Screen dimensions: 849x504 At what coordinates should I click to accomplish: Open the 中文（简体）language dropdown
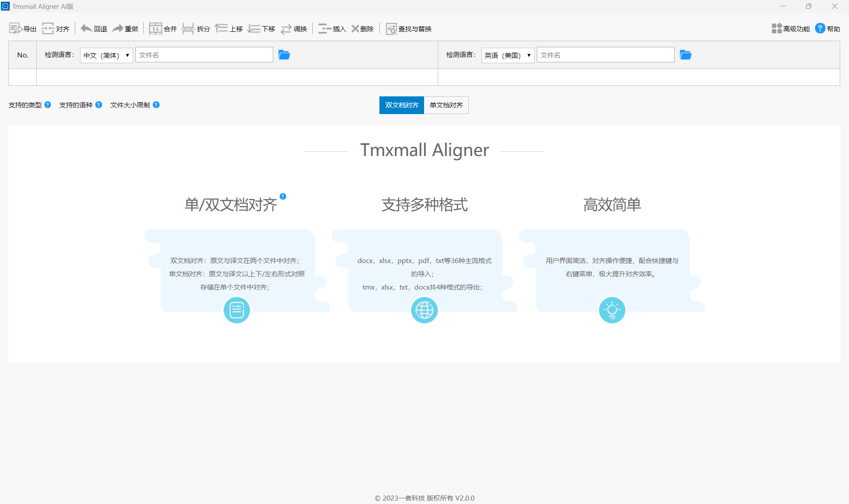click(106, 55)
